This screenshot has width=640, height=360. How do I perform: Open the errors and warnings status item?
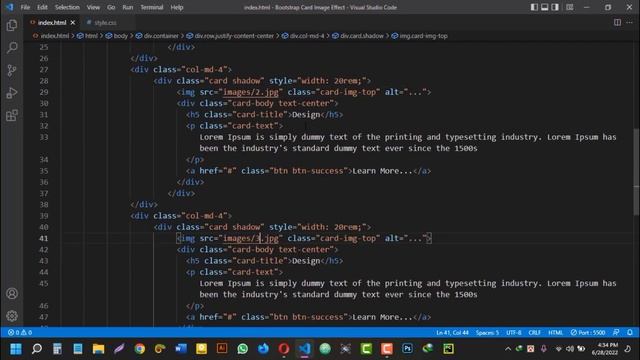20,332
